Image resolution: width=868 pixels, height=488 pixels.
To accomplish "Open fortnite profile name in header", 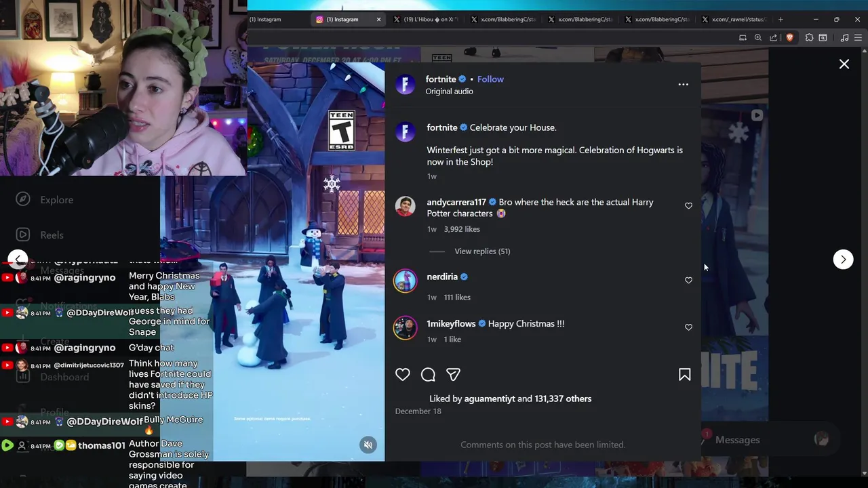I will pos(441,79).
